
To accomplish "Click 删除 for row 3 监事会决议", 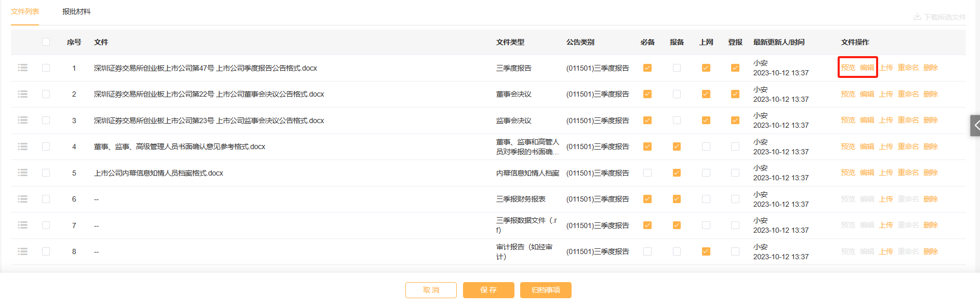I will (931, 120).
